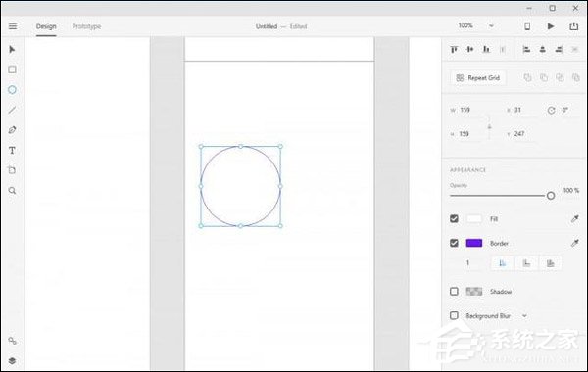Expand the Background Blur dropdown
Screen dimensions: 588x372
[524, 316]
